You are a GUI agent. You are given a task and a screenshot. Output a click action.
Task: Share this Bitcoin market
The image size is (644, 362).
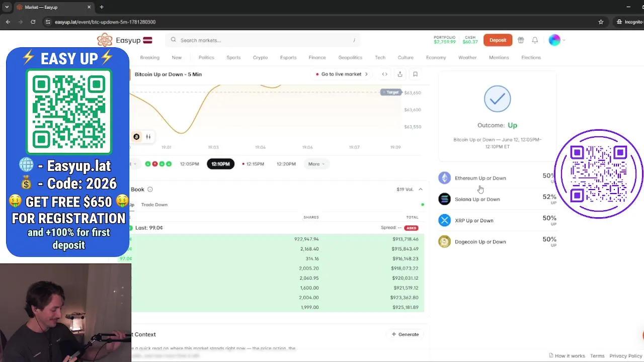pos(400,74)
